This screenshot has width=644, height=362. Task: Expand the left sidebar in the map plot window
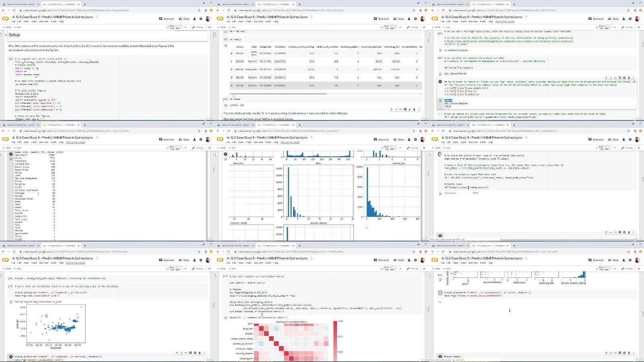tap(2, 275)
